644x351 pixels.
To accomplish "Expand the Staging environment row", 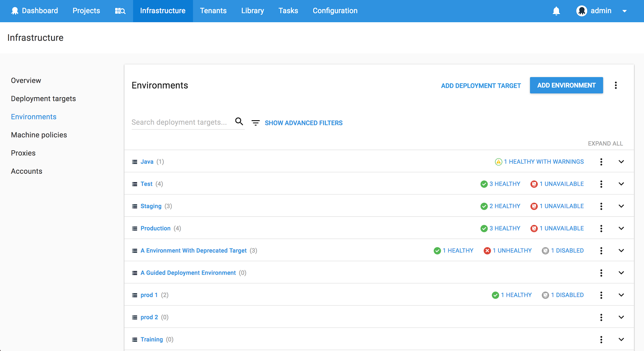I will pos(621,206).
